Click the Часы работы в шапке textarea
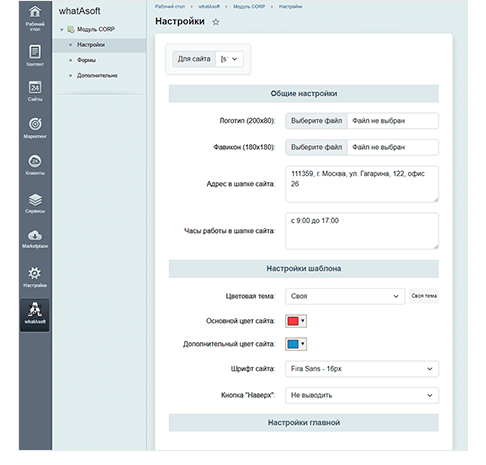Viewport: 486px width, 465px height. click(x=362, y=231)
